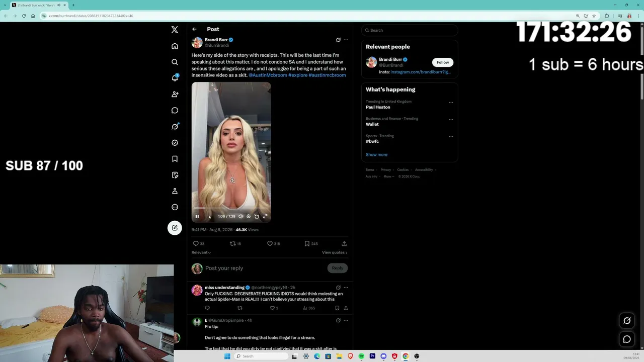Image resolution: width=644 pixels, height=362 pixels.
Task: Repost miss understanding's reply
Action: point(239,308)
